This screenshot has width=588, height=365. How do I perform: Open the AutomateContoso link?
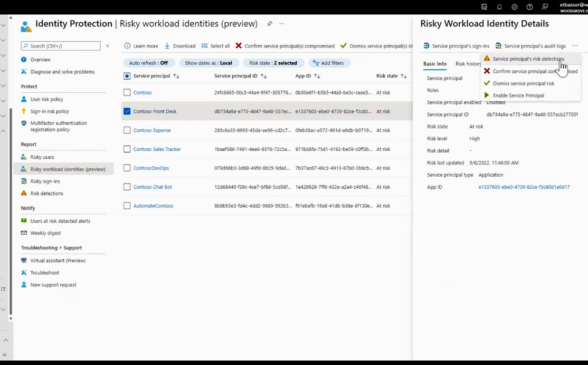[x=154, y=206]
